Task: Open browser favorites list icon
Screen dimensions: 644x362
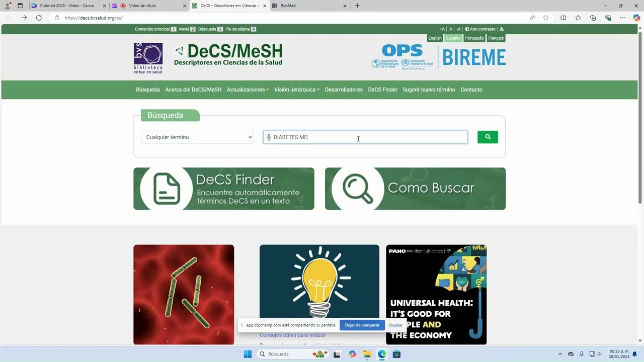Action: click(x=578, y=18)
